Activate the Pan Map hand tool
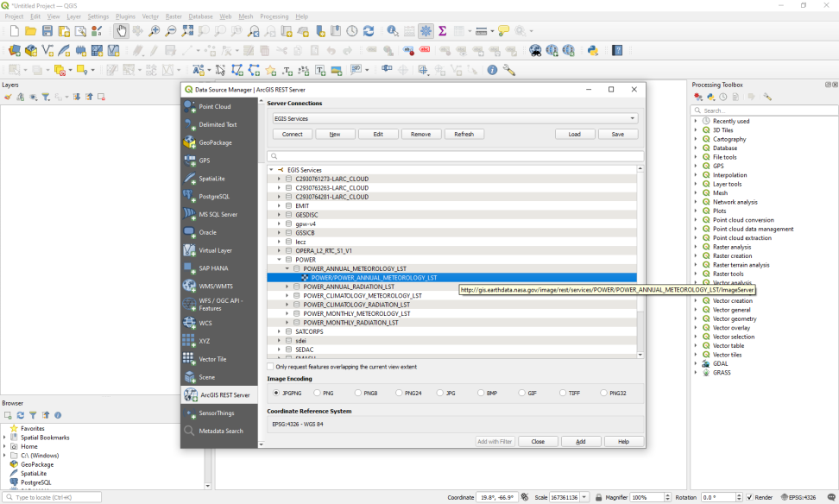Viewport: 839px width, 504px height. click(x=122, y=31)
